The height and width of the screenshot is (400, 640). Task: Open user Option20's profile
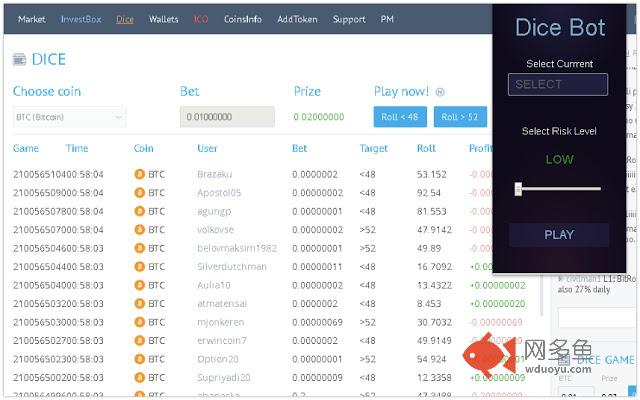point(218,359)
